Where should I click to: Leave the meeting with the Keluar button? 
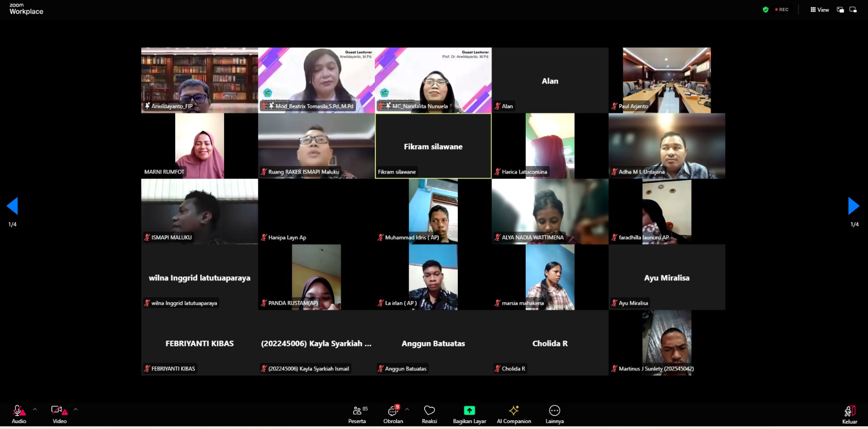pos(850,413)
